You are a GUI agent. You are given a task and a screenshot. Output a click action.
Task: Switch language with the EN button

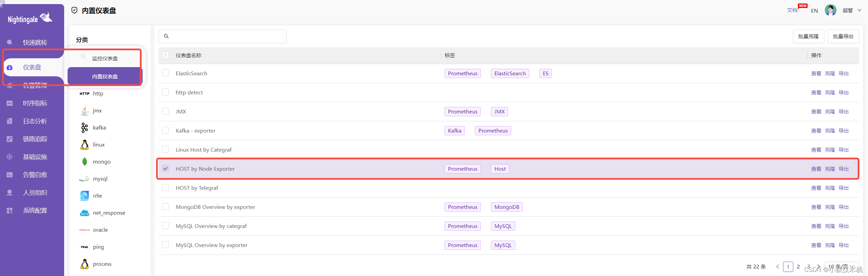(x=814, y=11)
